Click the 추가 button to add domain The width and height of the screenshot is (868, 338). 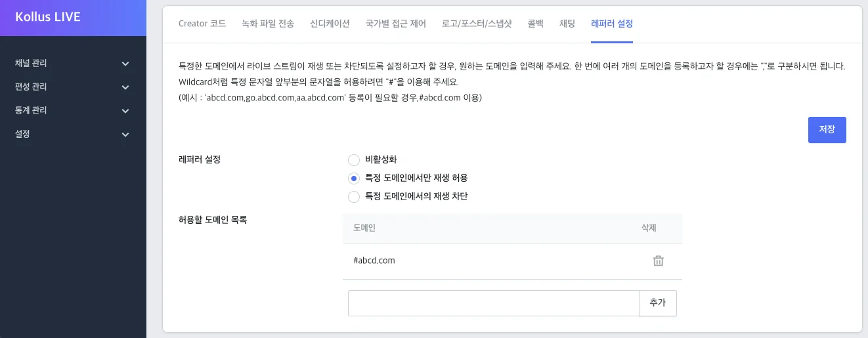pyautogui.click(x=657, y=303)
